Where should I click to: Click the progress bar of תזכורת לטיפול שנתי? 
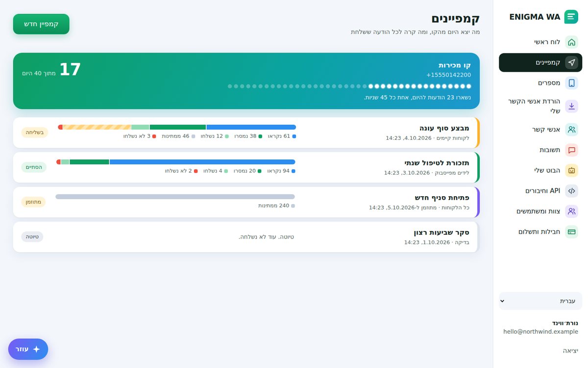tap(176, 162)
